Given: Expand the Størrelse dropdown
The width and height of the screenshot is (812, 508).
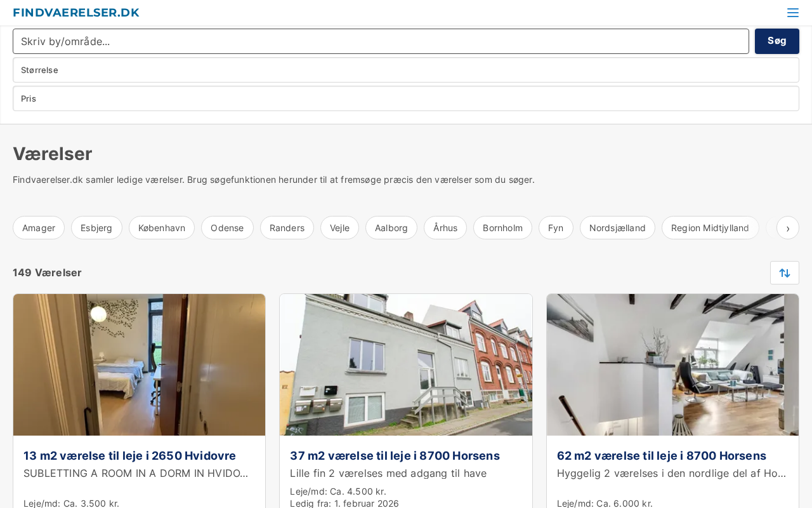Looking at the screenshot, I should click(406, 70).
